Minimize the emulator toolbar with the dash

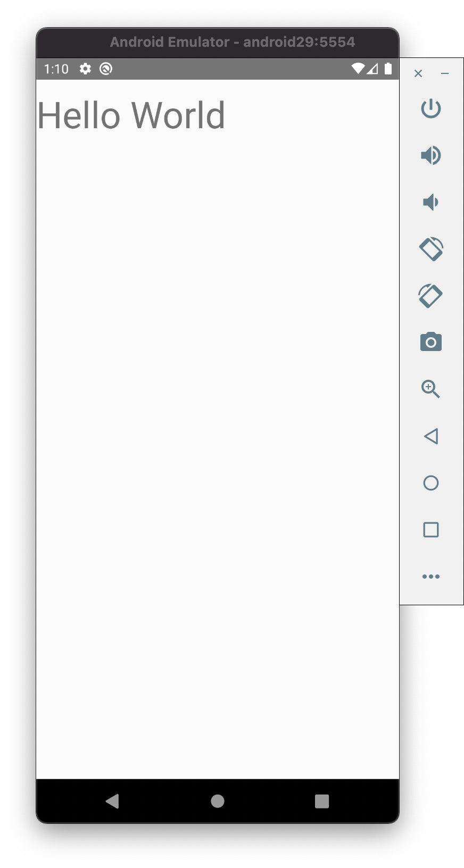[445, 73]
